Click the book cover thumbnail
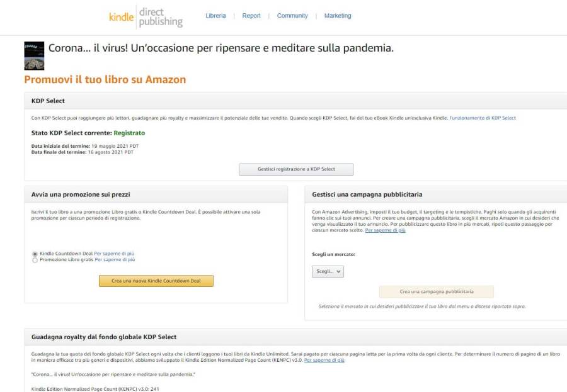This screenshot has height=392, width=567. [x=34, y=55]
